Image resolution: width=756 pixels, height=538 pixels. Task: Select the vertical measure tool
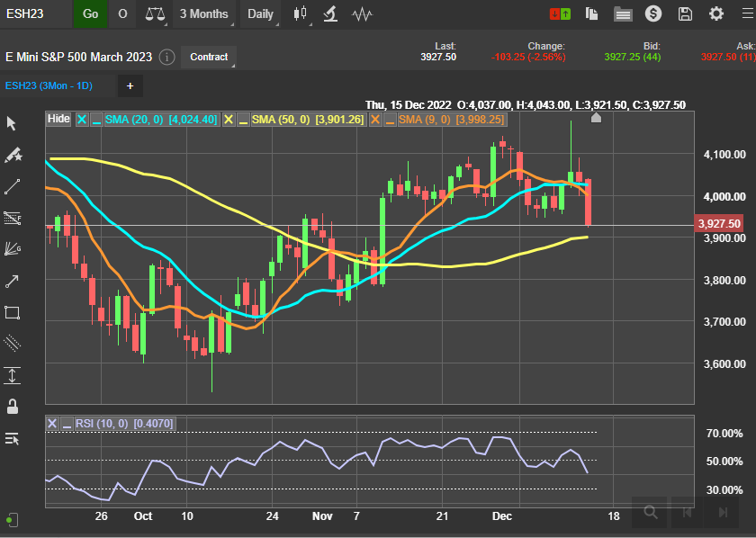12,375
